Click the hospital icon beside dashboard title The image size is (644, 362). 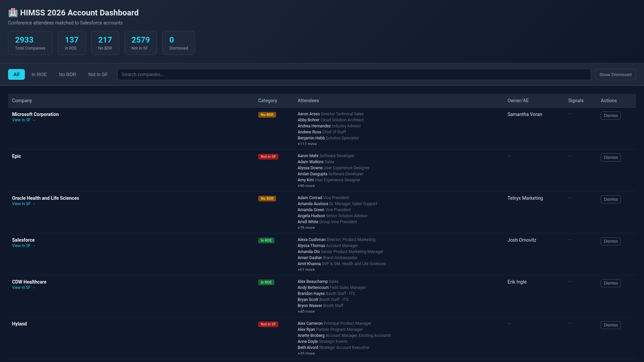click(13, 13)
